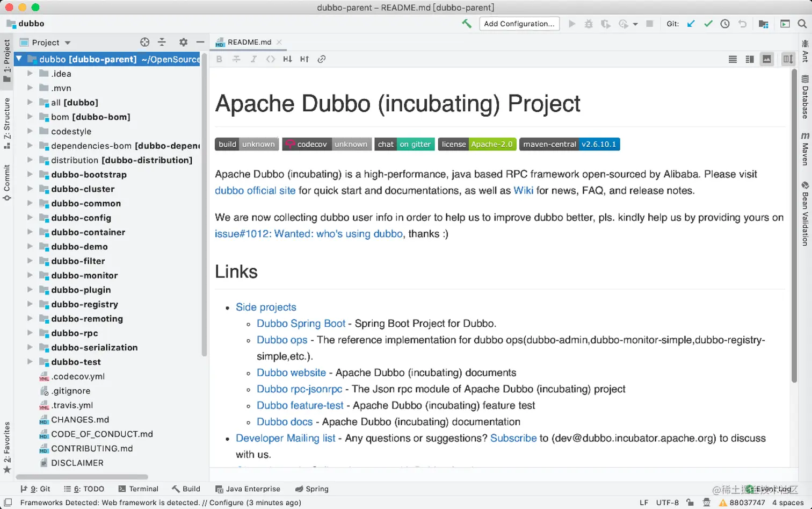Click Add Configuration button
Viewport: 812px width, 509px height.
[x=519, y=24]
